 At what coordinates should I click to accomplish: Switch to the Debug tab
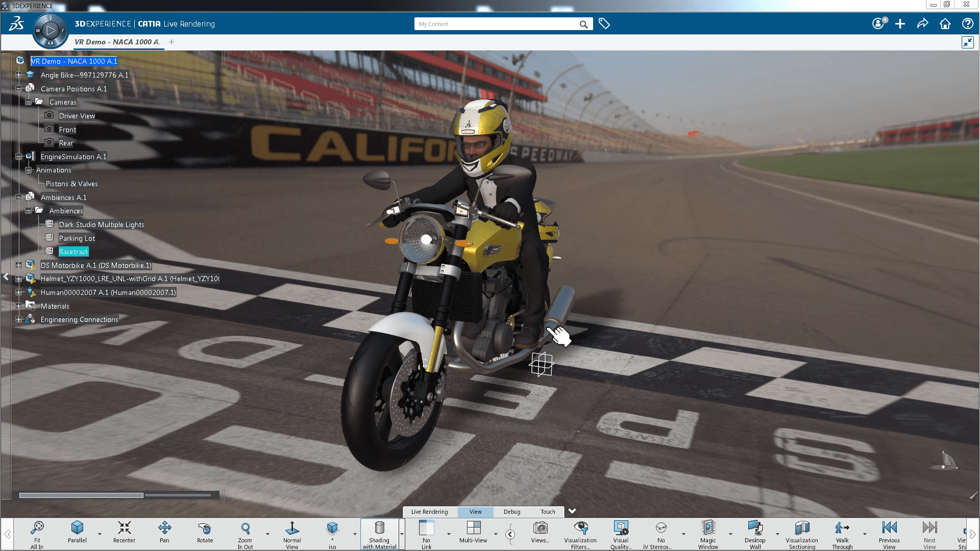[511, 511]
